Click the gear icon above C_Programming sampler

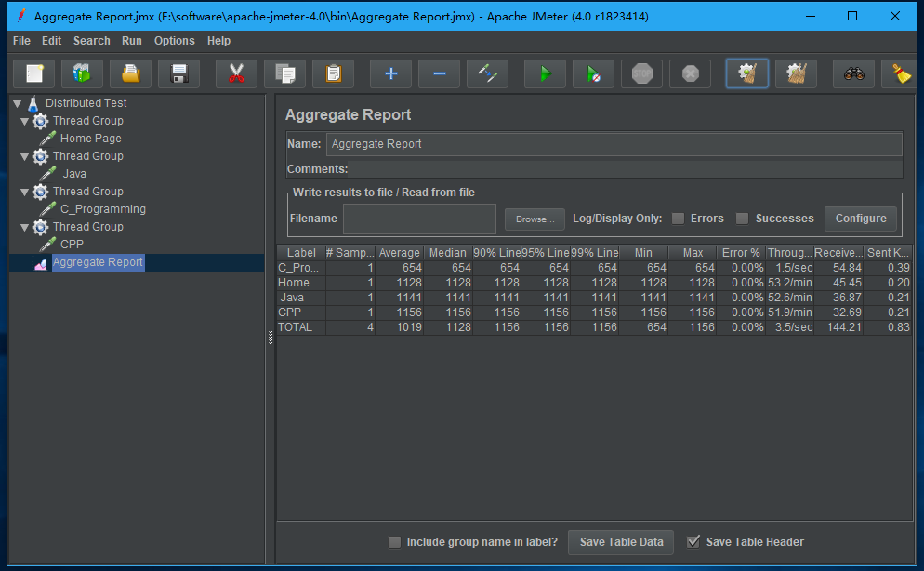40,192
